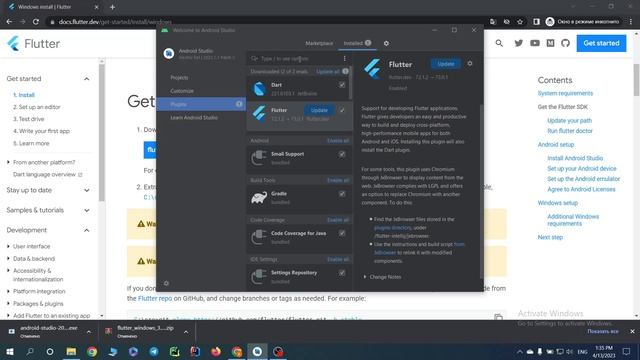Open System requirements contents link
This screenshot has height=360, width=640.
pyautogui.click(x=565, y=93)
